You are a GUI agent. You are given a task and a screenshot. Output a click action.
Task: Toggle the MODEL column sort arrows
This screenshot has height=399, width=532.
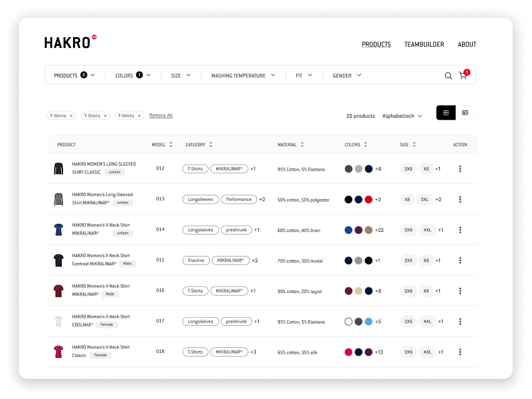pos(171,144)
